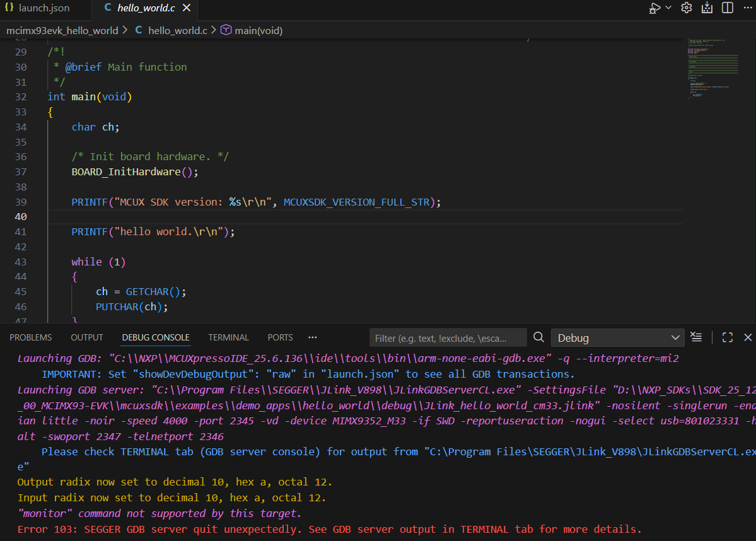Click the editor minimap overview
The image size is (756, 541).
(x=712, y=69)
